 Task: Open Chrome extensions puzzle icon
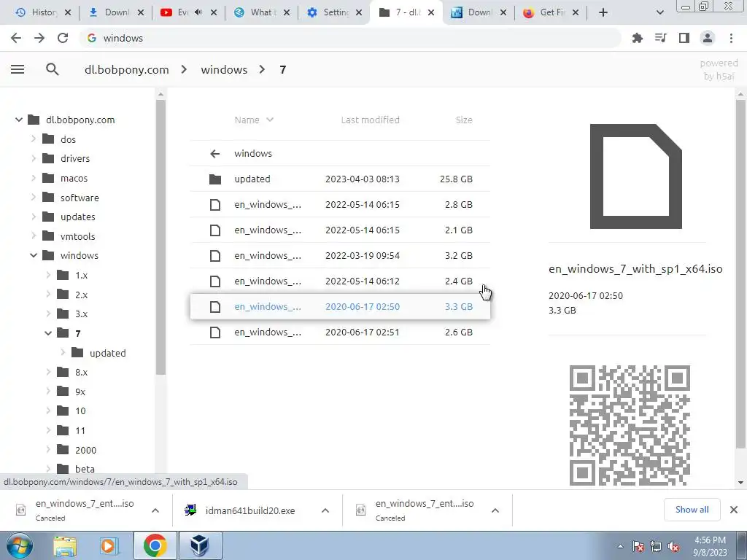point(637,38)
